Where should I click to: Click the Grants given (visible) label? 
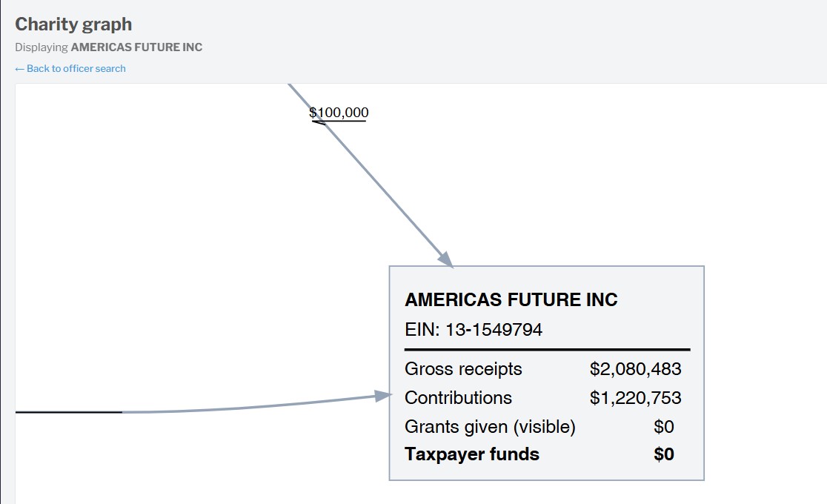point(490,427)
